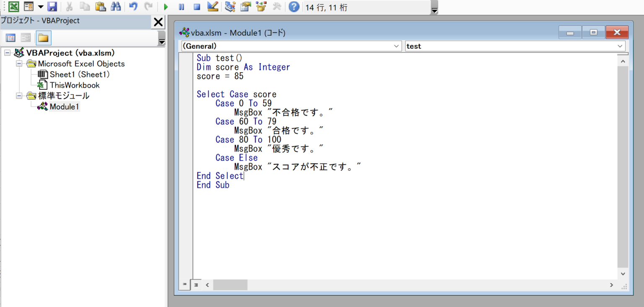Open the Properties Window icon
The height and width of the screenshot is (307, 644).
(246, 7)
